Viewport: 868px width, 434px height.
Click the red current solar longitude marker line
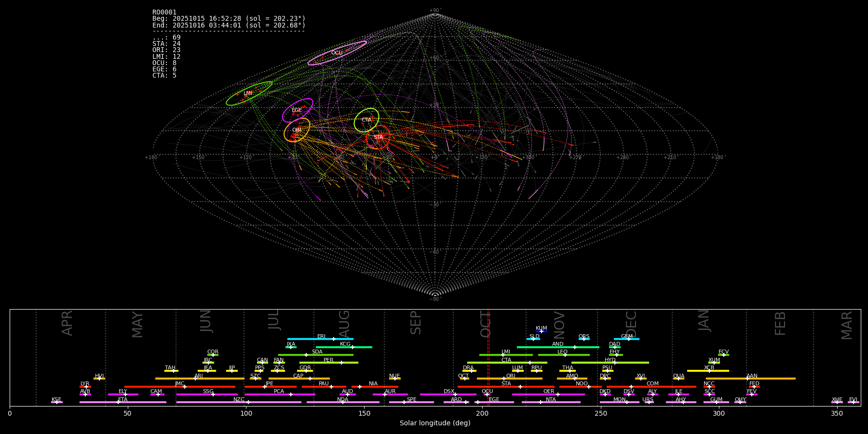pos(488,357)
